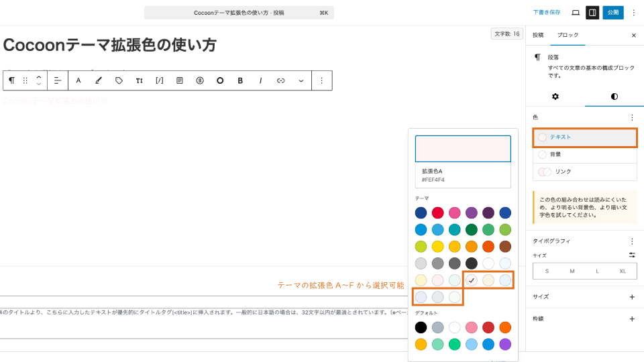644x362 pixels.
Task: Close the settings sidebar
Action: click(x=634, y=36)
